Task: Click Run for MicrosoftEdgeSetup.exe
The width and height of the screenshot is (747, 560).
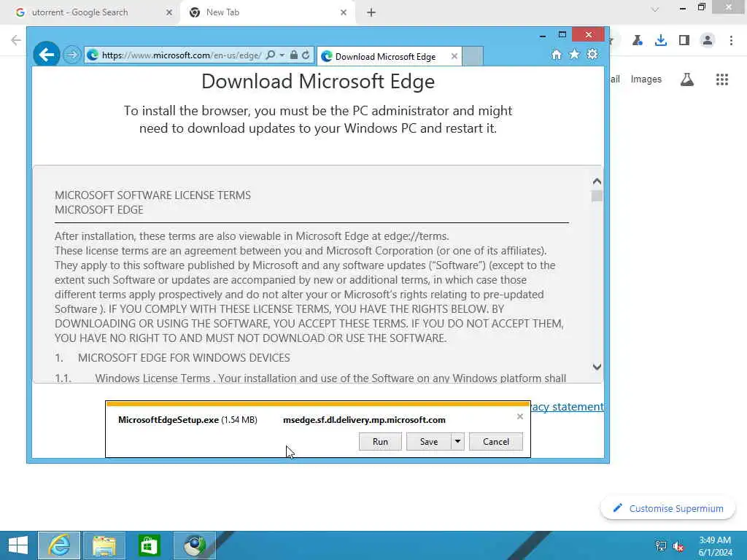Action: point(380,441)
